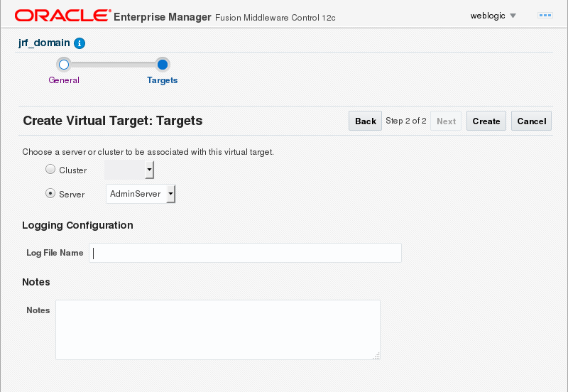Viewport: 568px width, 392px height.
Task: Open the three-dot menu at top right
Action: 545,15
